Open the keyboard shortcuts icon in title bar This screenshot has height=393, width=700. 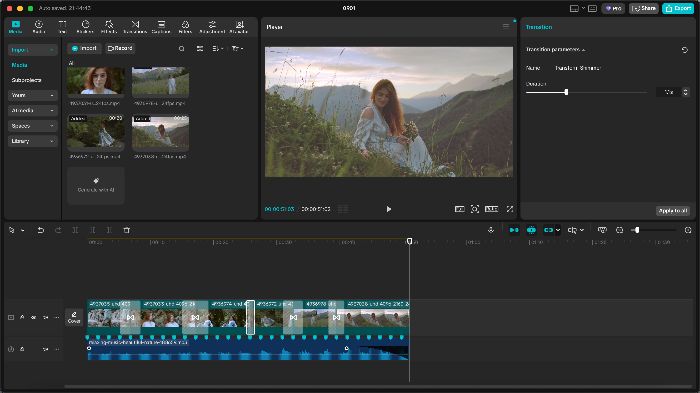(x=592, y=8)
